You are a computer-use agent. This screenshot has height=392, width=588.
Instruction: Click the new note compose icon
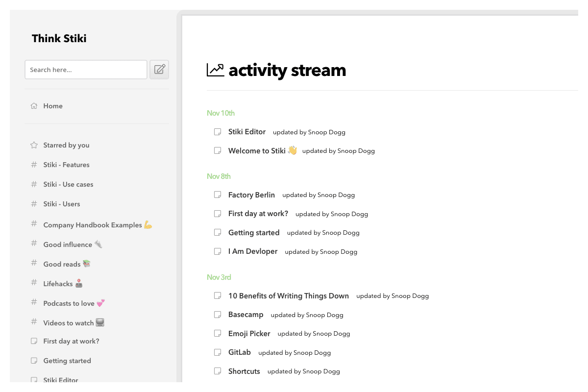tap(159, 70)
